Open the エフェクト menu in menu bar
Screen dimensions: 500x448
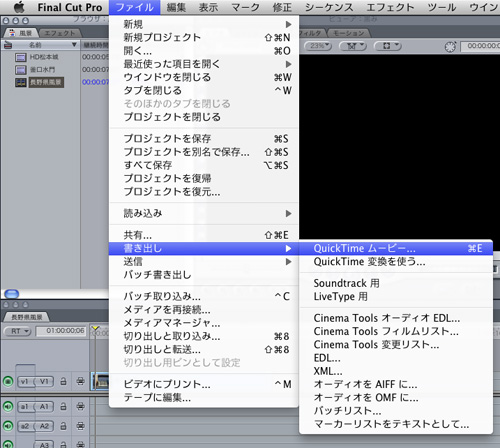(390, 7)
